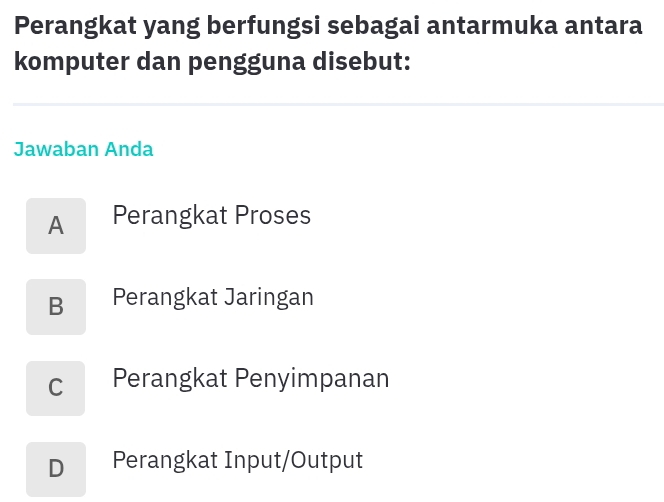664x502 pixels.
Task: Select answer option A letter box
Action: [56, 226]
